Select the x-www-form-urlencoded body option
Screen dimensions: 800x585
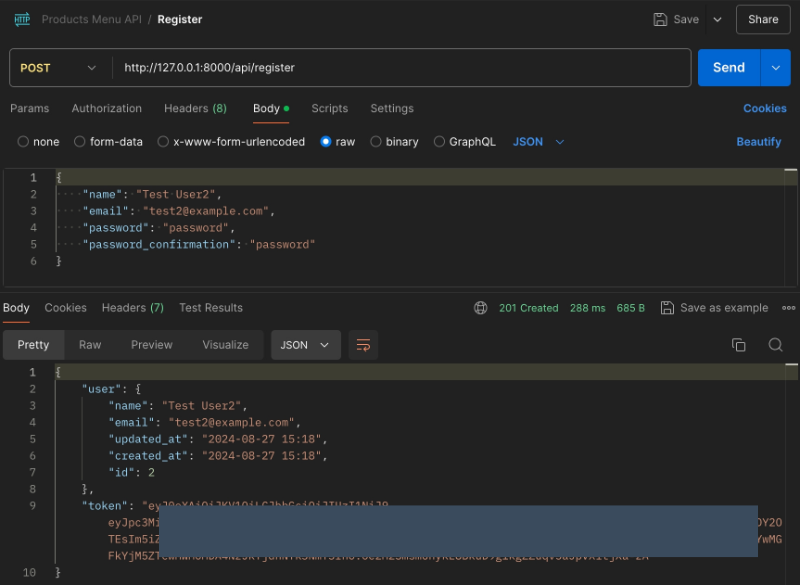point(164,142)
